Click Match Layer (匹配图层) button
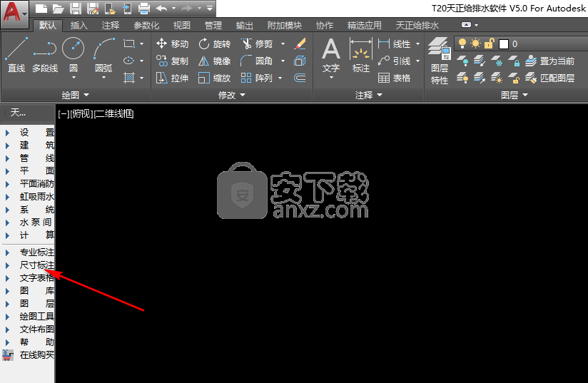The height and width of the screenshot is (383, 588). tap(549, 78)
